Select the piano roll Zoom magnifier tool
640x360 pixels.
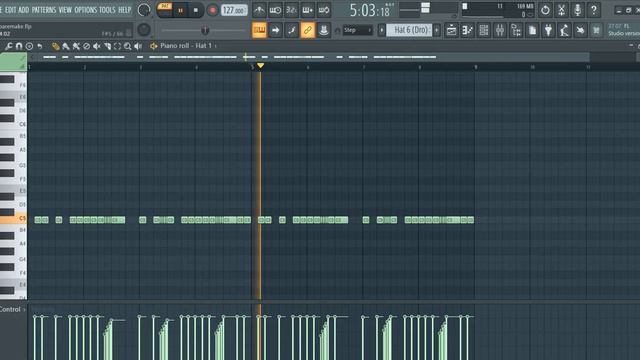[x=128, y=47]
